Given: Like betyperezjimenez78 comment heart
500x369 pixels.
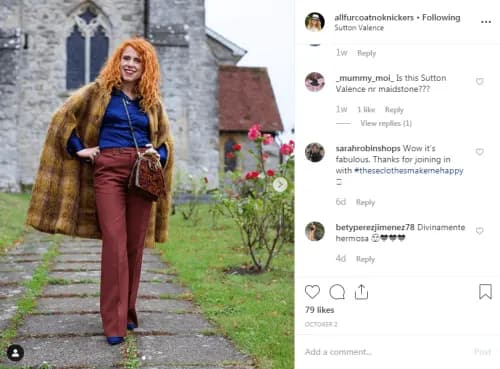Looking at the screenshot, I should [x=480, y=231].
